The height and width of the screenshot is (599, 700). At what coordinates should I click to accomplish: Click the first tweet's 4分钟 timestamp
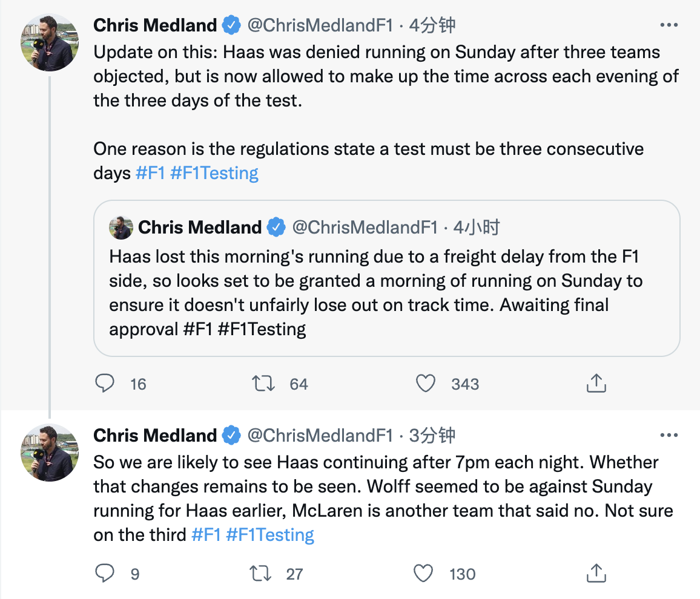432,25
